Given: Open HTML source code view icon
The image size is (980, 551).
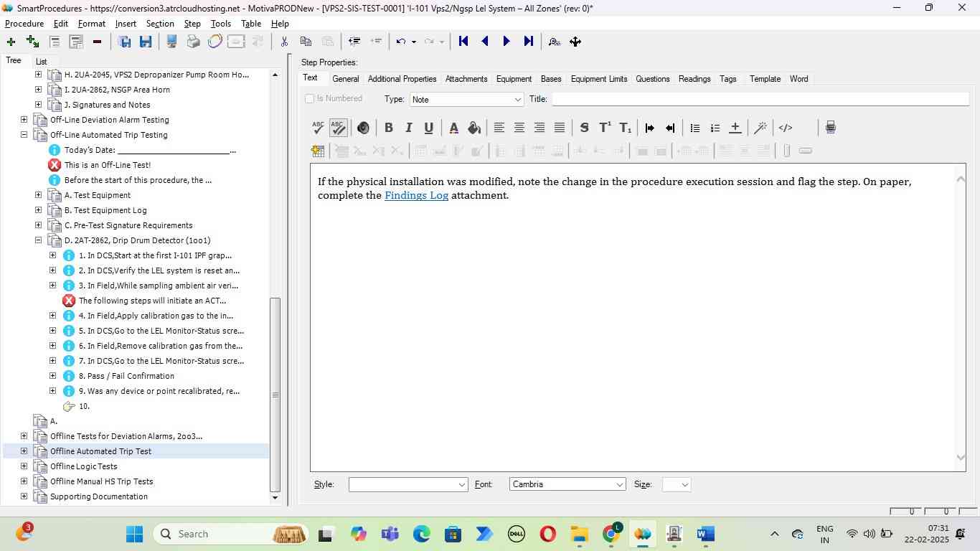Looking at the screenshot, I should click(x=786, y=128).
